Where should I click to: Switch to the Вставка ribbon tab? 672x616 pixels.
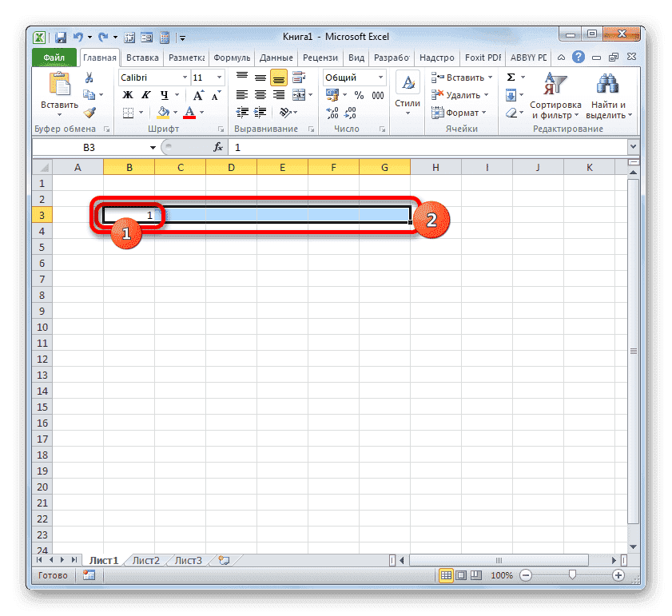click(x=141, y=57)
